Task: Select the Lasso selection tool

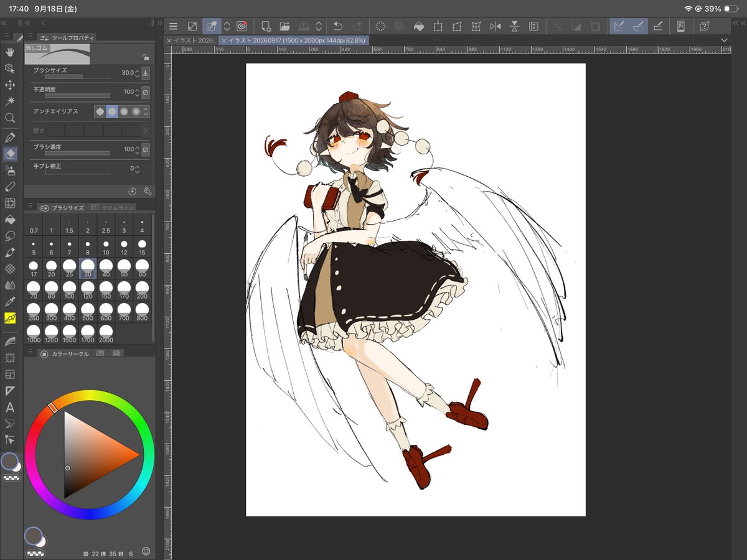Action: [10, 236]
